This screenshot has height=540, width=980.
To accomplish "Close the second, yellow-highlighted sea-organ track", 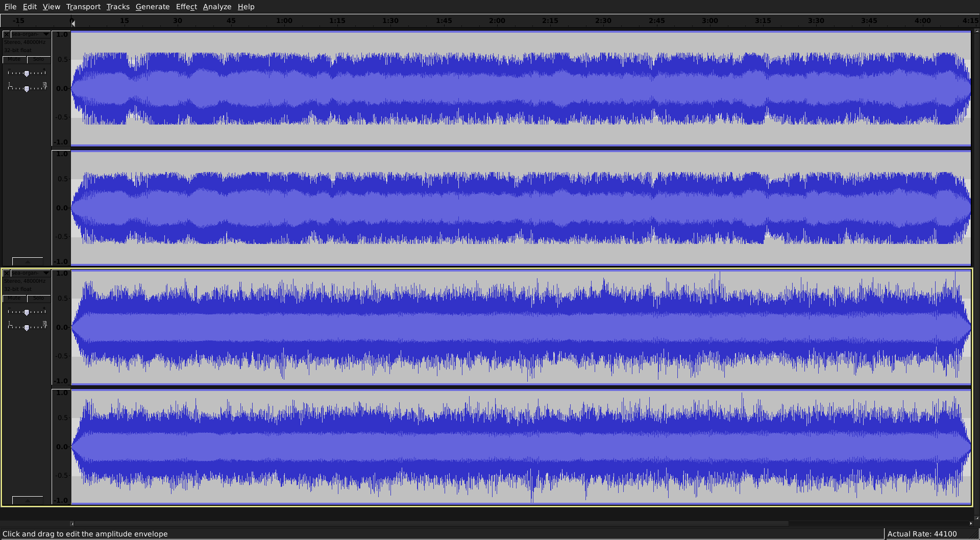I will click(7, 273).
